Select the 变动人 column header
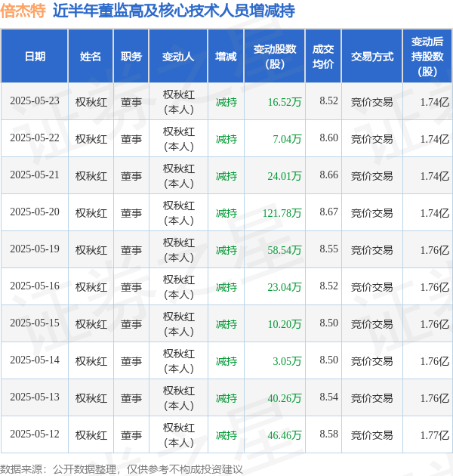453x476 pixels. coord(178,57)
